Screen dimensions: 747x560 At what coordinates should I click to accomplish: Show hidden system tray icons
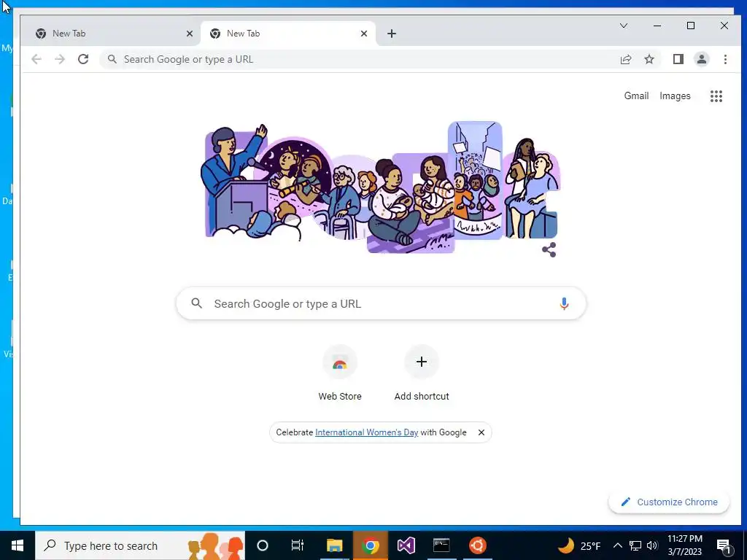tap(617, 545)
